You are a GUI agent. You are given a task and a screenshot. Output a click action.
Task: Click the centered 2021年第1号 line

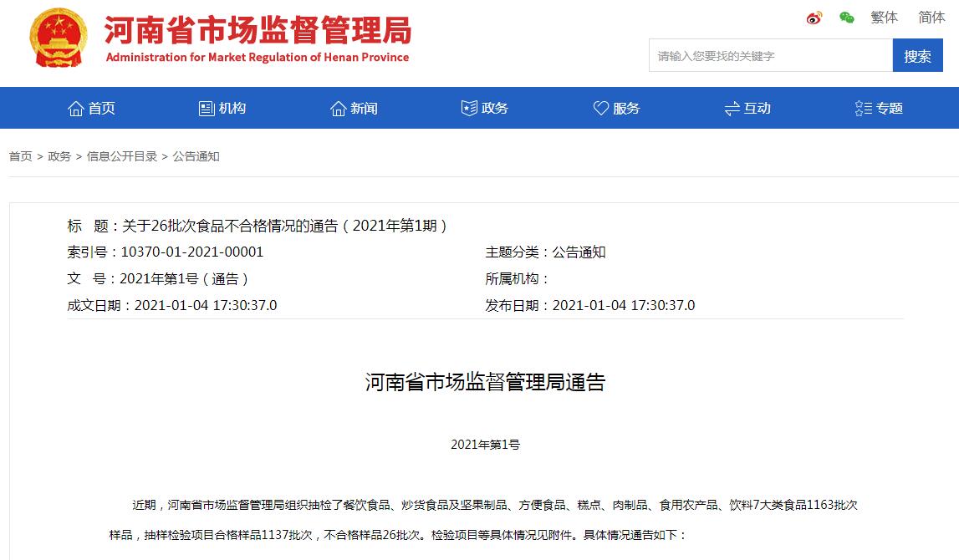485,445
